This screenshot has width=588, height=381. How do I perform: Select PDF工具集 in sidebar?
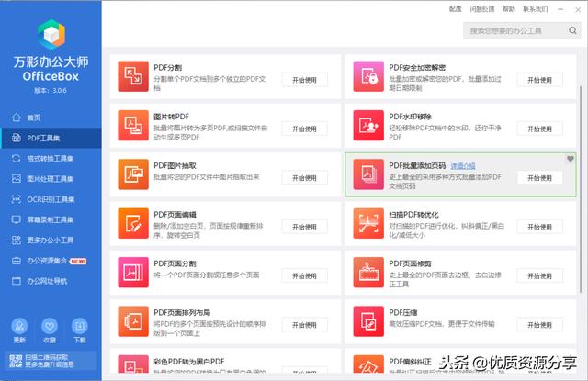pyautogui.click(x=51, y=138)
